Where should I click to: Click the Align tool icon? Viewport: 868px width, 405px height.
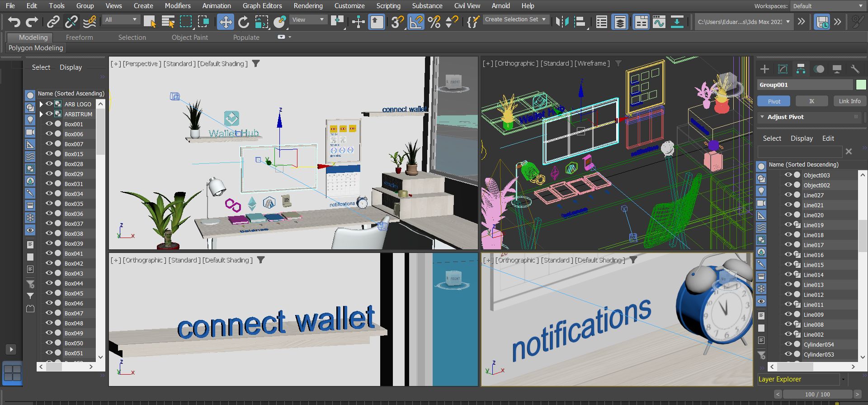pos(580,21)
